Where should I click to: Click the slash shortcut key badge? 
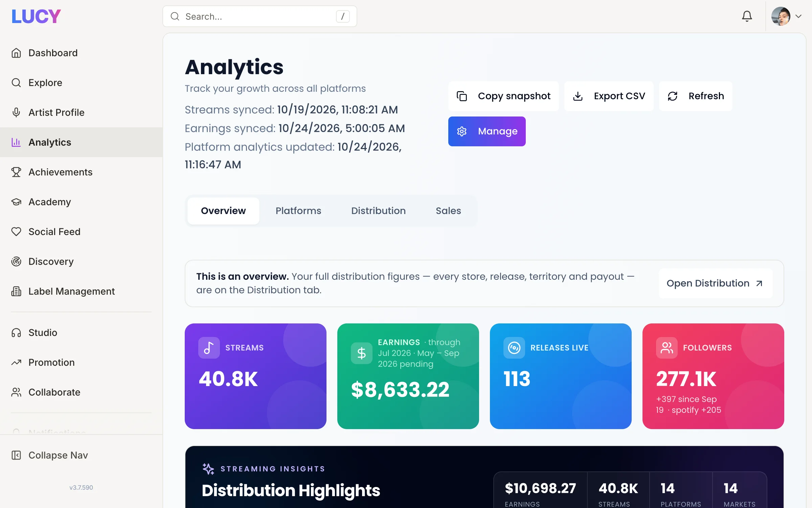[343, 16]
